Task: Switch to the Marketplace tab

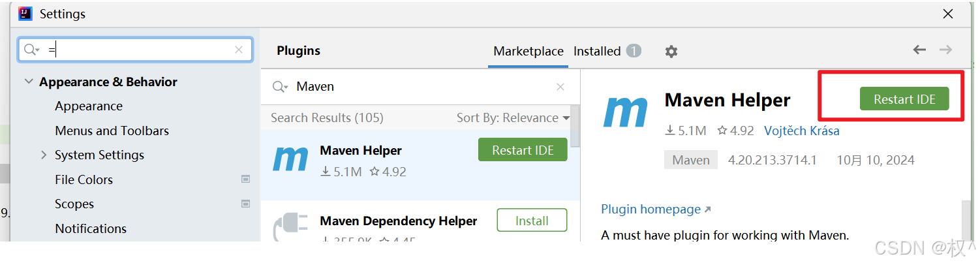Action: [x=528, y=51]
